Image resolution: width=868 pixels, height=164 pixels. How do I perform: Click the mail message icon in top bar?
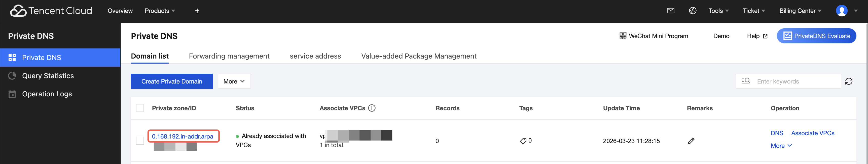[x=671, y=11]
